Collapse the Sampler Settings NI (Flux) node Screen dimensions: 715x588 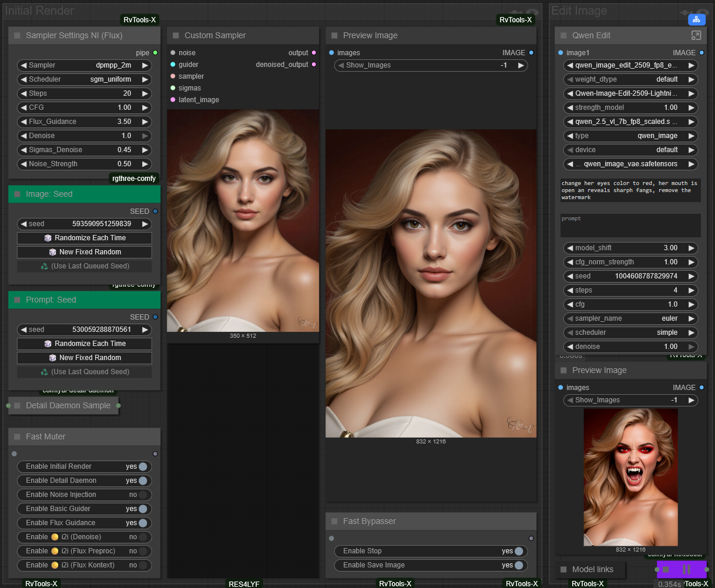coord(17,36)
